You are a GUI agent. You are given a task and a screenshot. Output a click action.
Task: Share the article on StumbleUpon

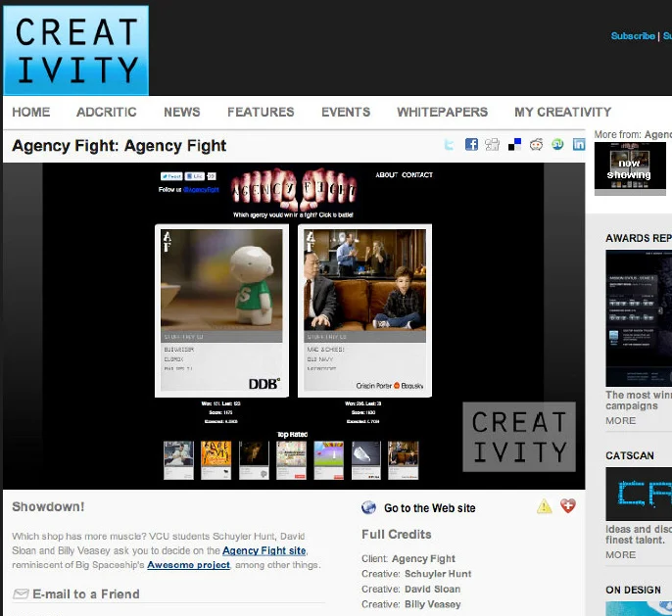(557, 144)
